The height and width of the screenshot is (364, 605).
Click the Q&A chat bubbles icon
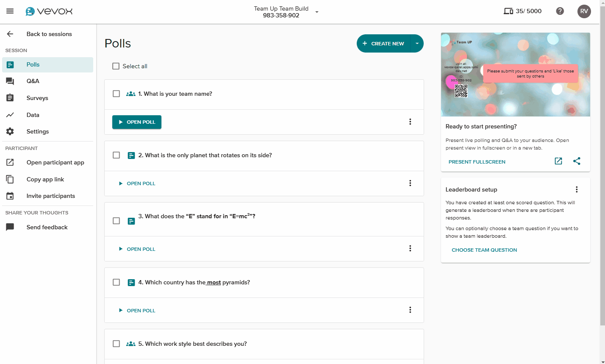click(10, 81)
